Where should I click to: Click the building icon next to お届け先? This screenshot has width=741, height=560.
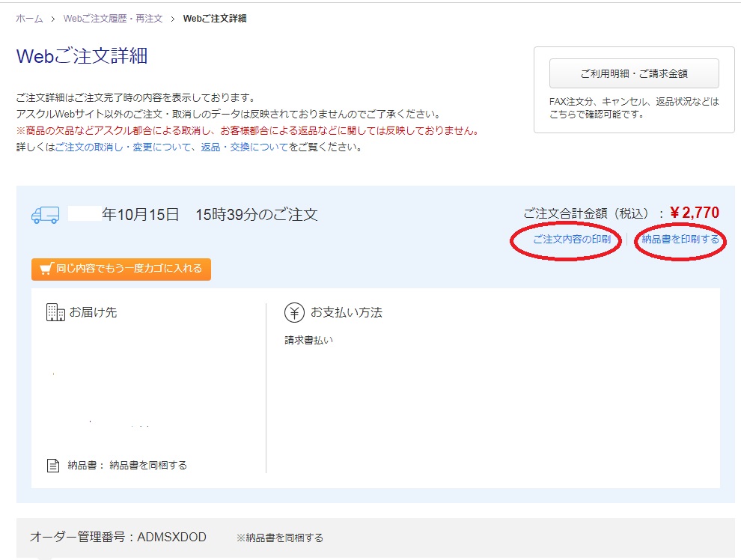click(x=55, y=312)
